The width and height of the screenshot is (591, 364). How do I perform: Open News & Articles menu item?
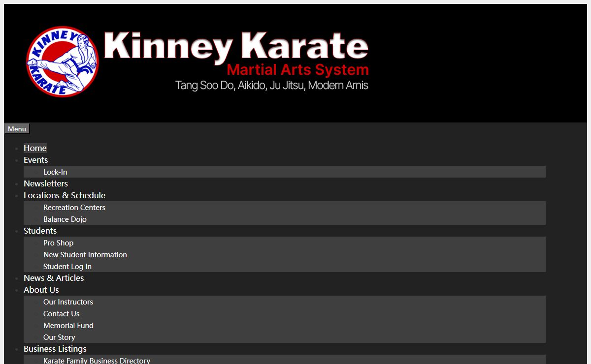[54, 278]
